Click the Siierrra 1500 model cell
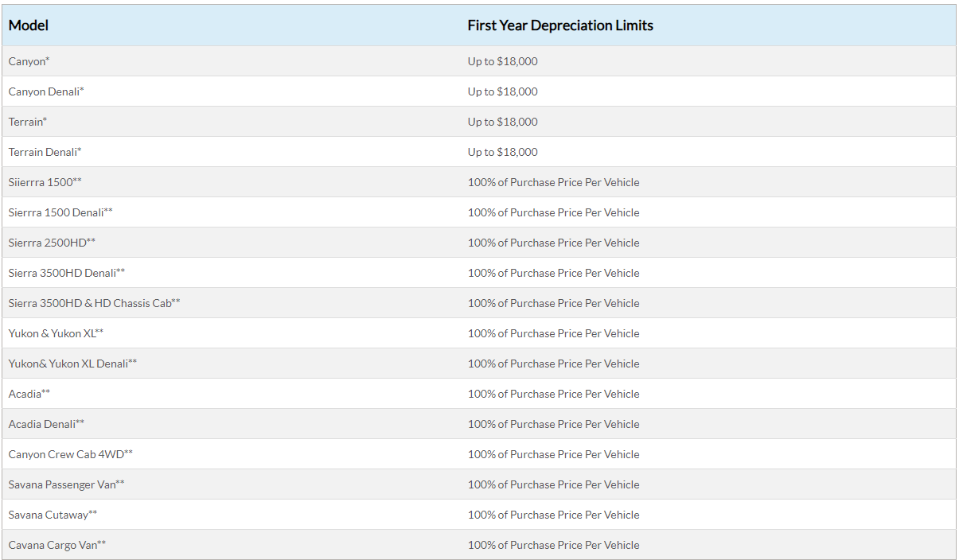The height and width of the screenshot is (560, 959). [45, 182]
